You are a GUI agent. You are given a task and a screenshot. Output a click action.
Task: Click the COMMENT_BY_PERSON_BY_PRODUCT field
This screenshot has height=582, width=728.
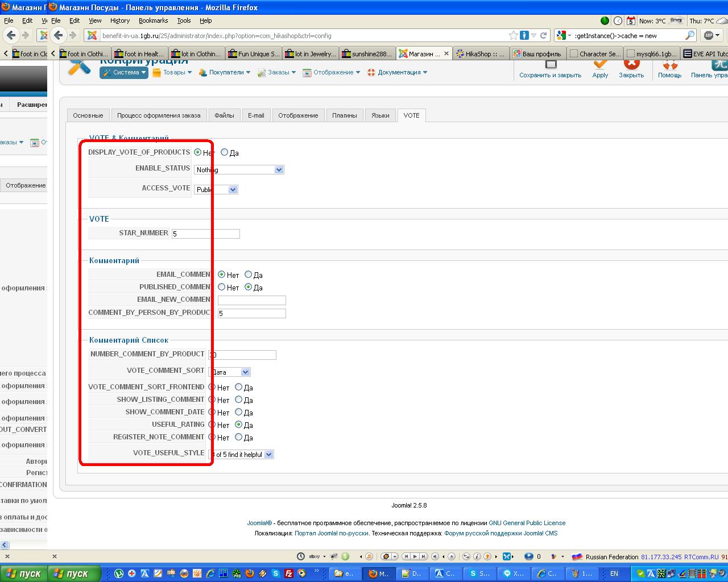(x=252, y=313)
